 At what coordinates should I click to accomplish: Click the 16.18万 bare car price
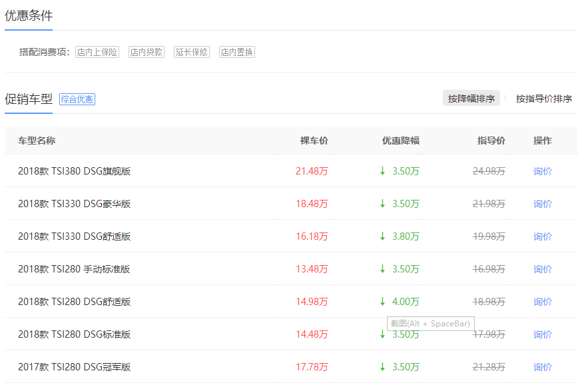312,236
